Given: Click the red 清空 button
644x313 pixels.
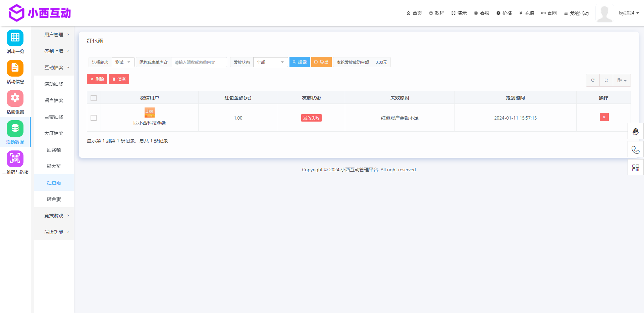Looking at the screenshot, I should [x=119, y=79].
